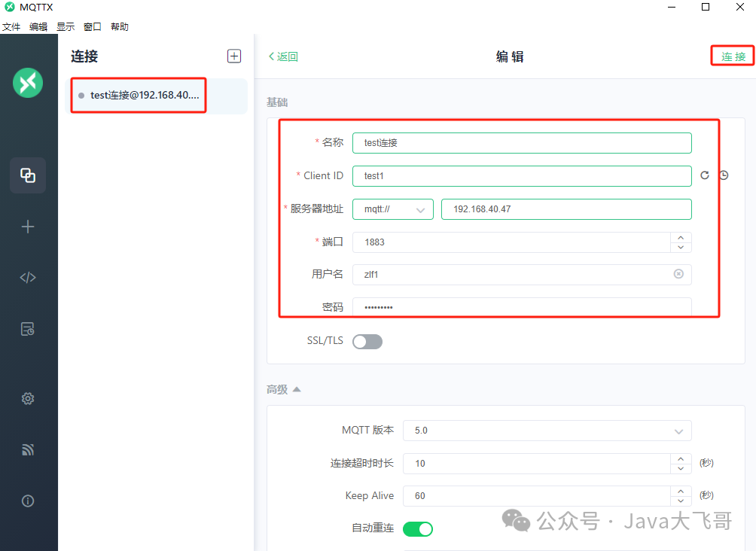Screen dimensions: 756x551
Task: Open the 文件 menu
Action: point(11,27)
